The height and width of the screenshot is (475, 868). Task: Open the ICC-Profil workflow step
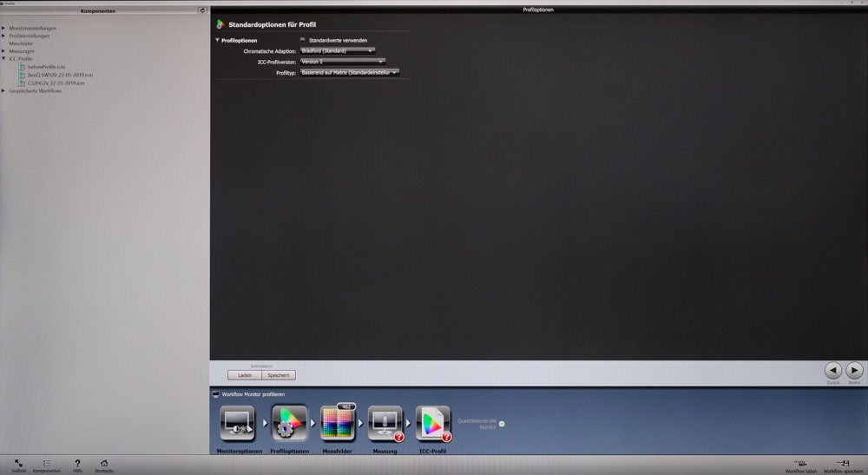[x=432, y=425]
